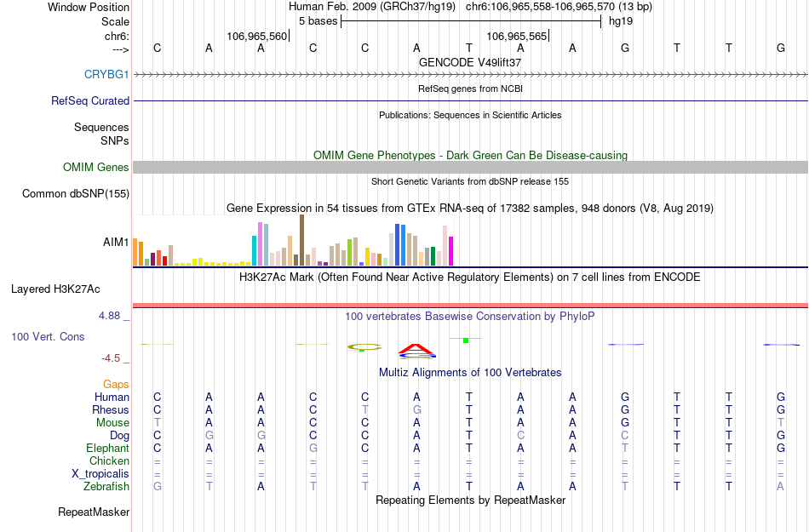Click the gray OMIM Genes bar
This screenshot has height=532, width=809.
(470, 167)
